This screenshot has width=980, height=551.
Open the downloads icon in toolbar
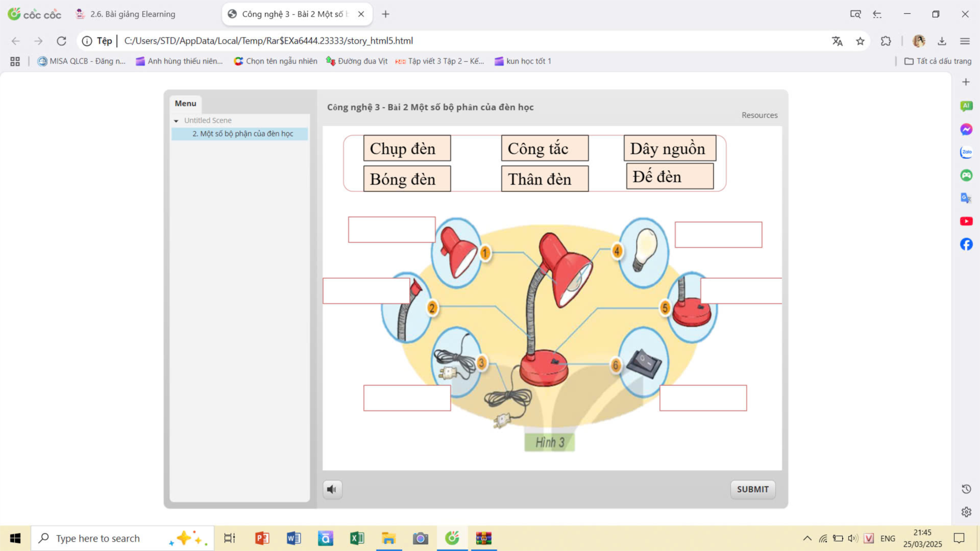click(942, 41)
